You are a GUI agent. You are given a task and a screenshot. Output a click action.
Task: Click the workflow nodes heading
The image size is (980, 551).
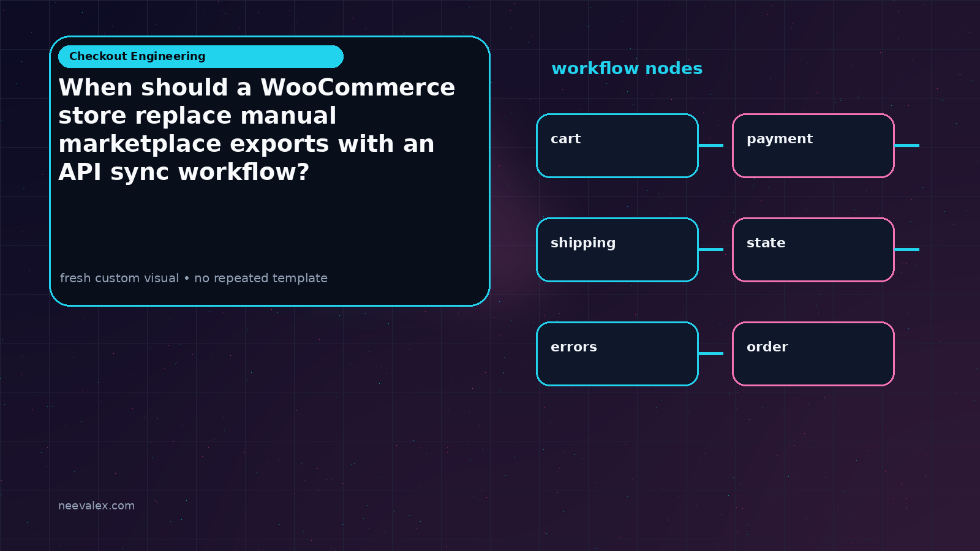627,69
